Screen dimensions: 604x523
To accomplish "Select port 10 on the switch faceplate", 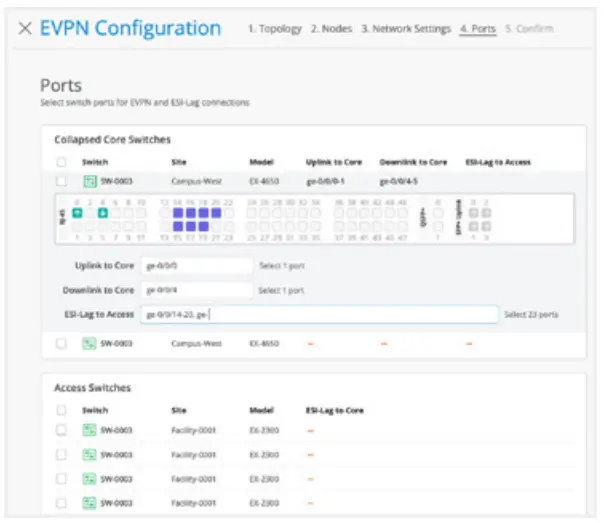I will 141,213.
